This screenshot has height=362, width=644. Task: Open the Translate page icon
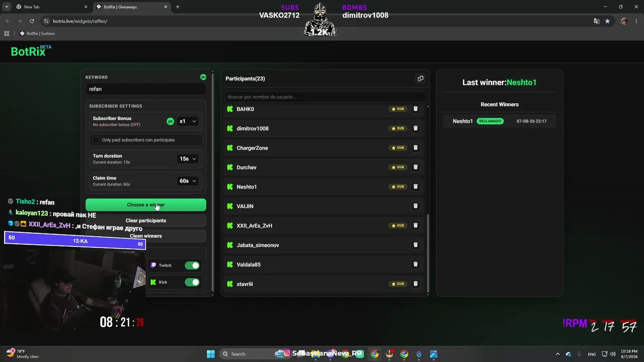596,21
